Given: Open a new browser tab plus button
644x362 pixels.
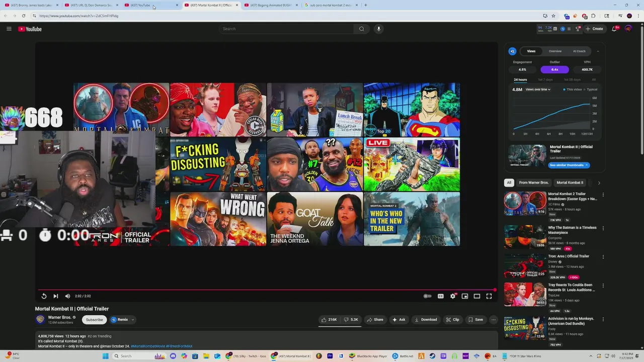Looking at the screenshot, I should click(x=365, y=5).
